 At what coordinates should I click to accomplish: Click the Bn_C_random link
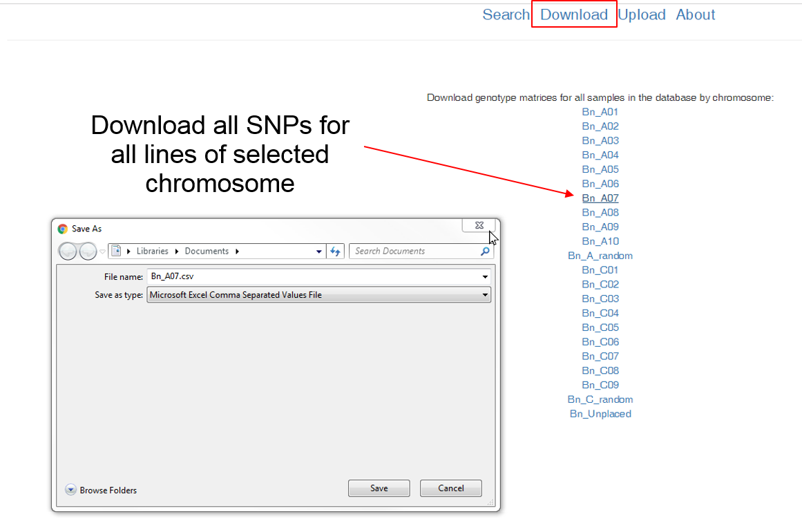[600, 399]
